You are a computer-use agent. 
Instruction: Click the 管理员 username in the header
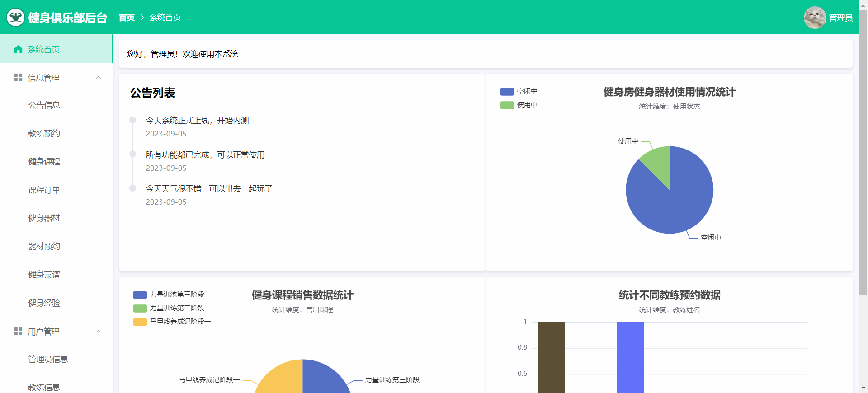click(x=841, y=18)
